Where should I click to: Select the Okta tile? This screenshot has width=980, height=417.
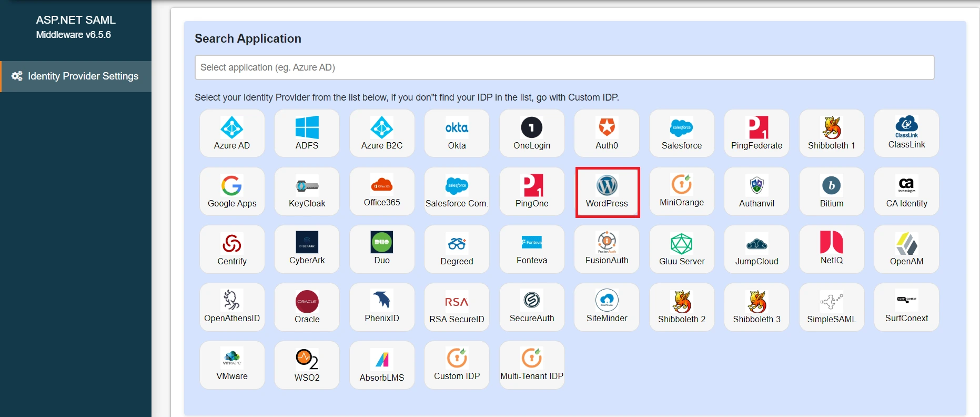(x=457, y=133)
